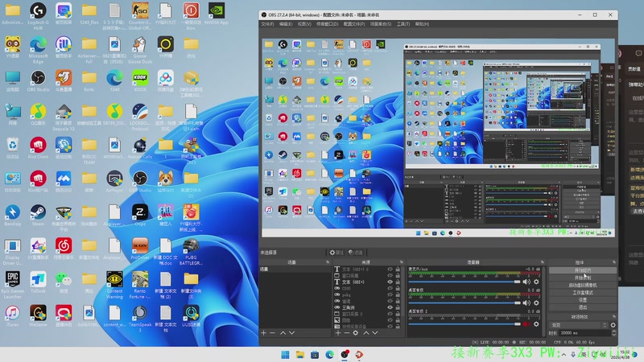This screenshot has height=362, width=644.
Task: Open the 工具(T) menu
Action: coord(402,24)
